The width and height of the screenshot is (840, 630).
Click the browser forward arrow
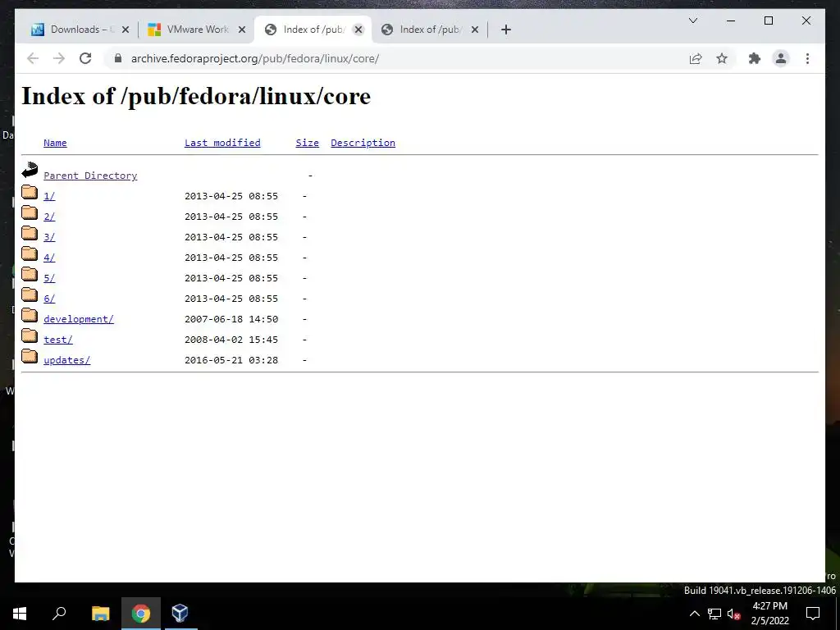click(x=59, y=58)
